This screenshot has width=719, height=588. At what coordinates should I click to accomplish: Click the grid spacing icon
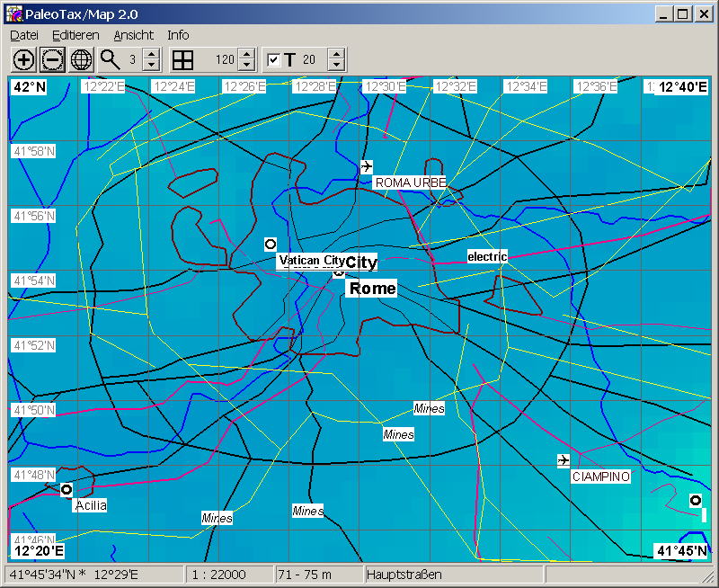click(x=182, y=60)
